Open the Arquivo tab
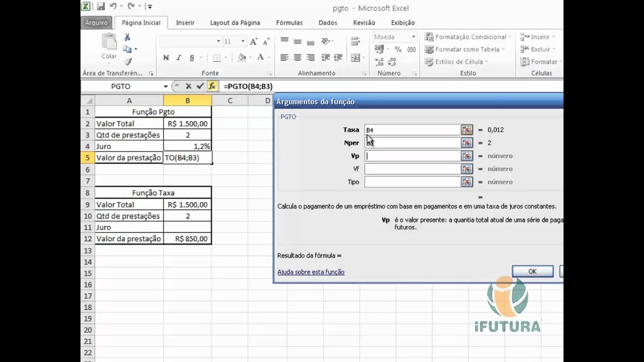Image resolution: width=644 pixels, height=362 pixels. coord(96,23)
